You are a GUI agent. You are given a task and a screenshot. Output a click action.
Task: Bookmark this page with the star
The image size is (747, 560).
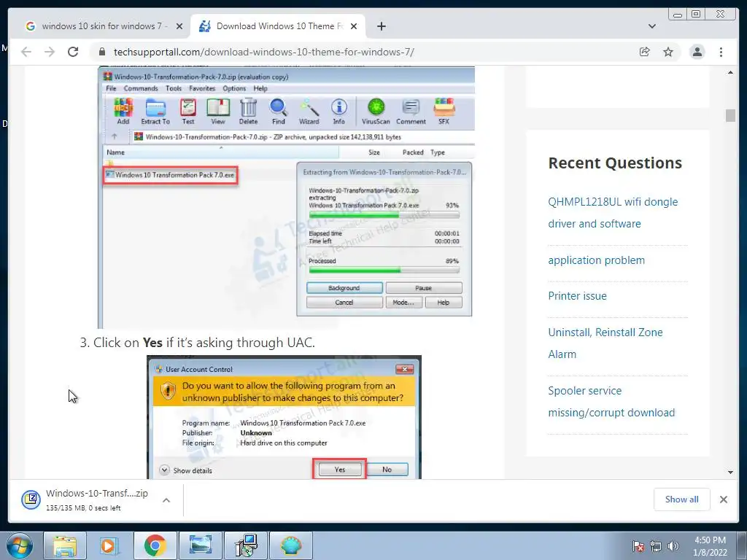click(x=668, y=52)
